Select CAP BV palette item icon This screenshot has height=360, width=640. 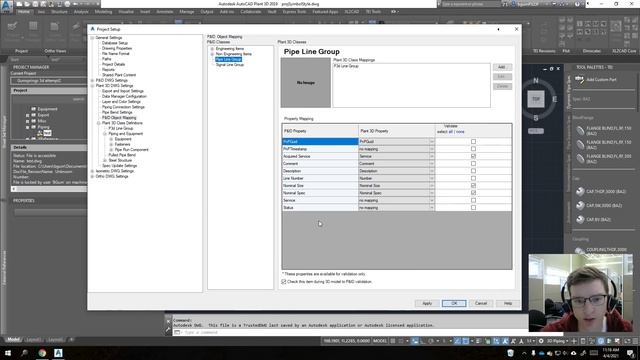tap(580, 220)
